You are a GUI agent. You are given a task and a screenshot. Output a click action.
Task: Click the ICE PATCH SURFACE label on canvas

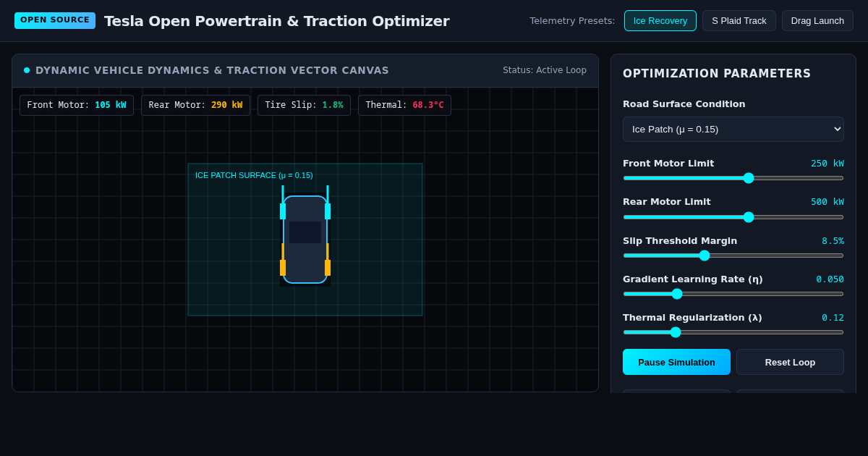point(254,175)
